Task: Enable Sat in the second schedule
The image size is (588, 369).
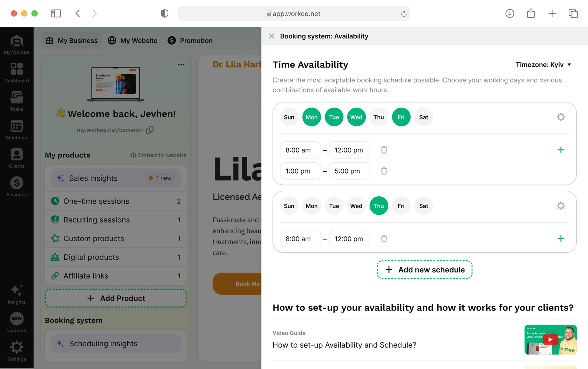Action: click(423, 206)
